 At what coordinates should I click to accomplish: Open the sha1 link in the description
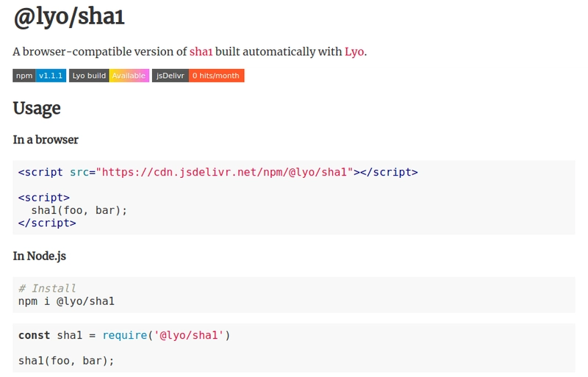[201, 51]
